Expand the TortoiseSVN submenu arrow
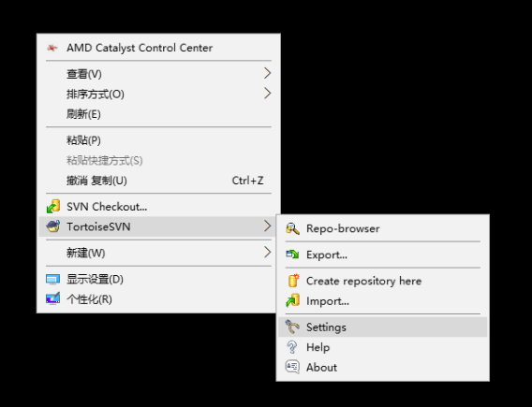532x407 pixels. 268,226
